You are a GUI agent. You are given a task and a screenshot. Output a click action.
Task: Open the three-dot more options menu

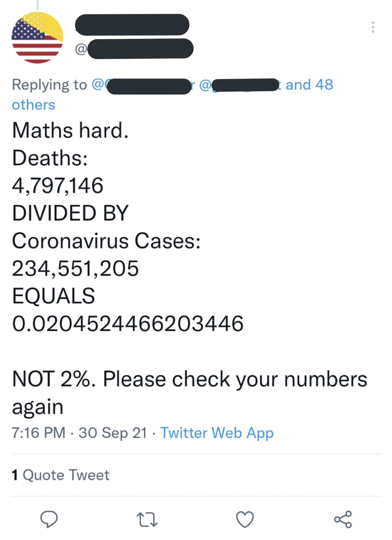(x=373, y=27)
